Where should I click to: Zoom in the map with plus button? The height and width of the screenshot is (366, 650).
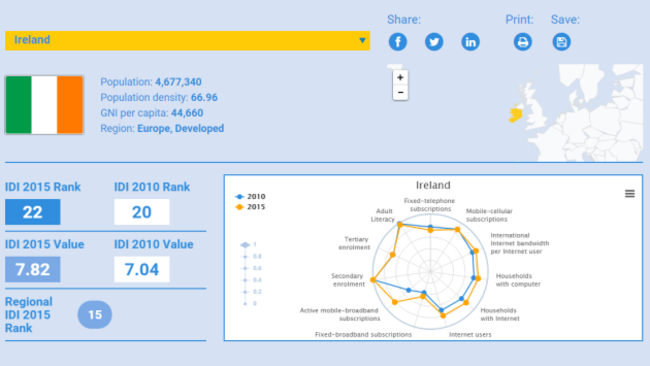(400, 78)
